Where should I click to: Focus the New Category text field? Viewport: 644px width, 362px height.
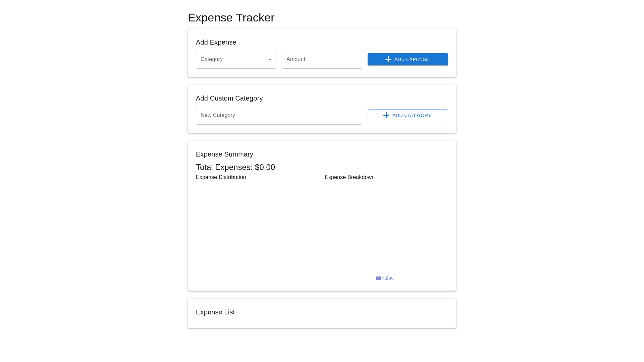pyautogui.click(x=279, y=115)
